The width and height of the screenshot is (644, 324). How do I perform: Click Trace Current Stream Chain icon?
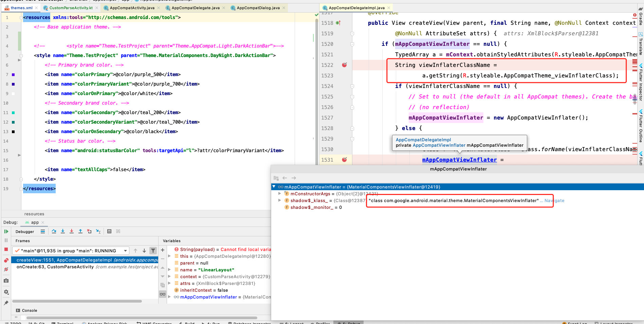point(118,231)
